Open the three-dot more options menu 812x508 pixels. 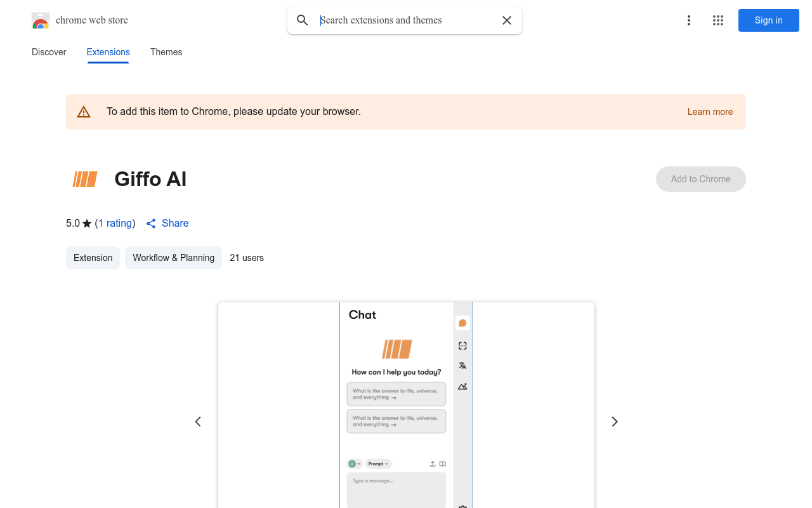[689, 20]
